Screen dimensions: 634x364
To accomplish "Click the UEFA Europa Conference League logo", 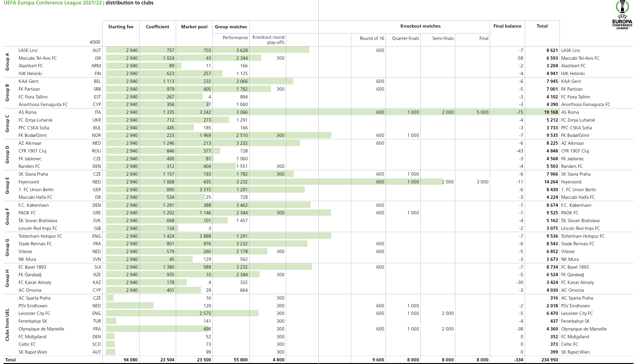I will 622,15.
